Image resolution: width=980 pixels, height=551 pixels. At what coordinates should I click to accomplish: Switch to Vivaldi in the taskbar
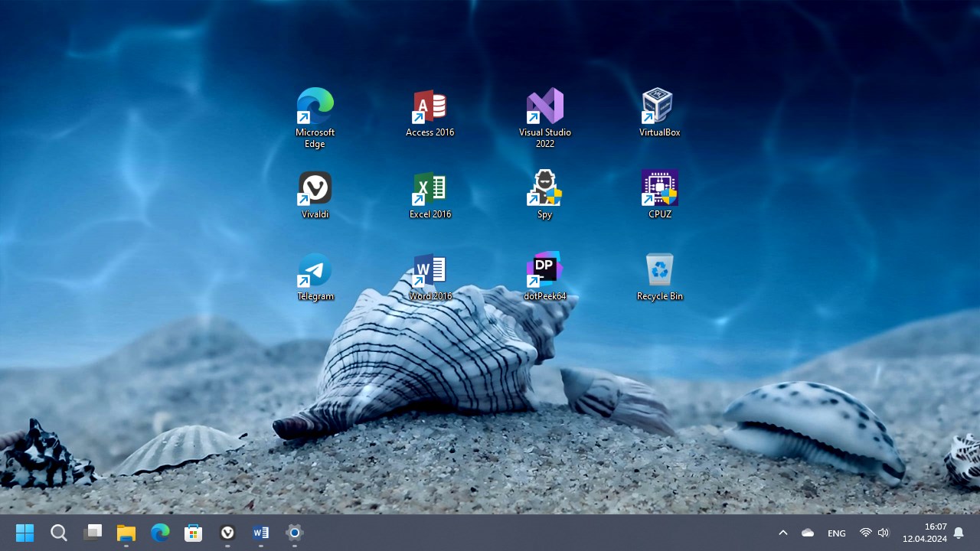click(227, 533)
